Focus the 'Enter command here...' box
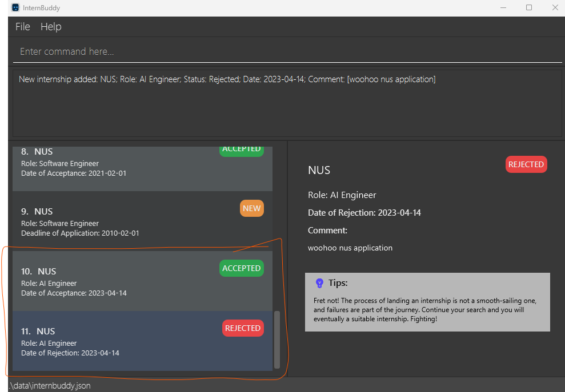This screenshot has width=565, height=392. pyautogui.click(x=287, y=51)
